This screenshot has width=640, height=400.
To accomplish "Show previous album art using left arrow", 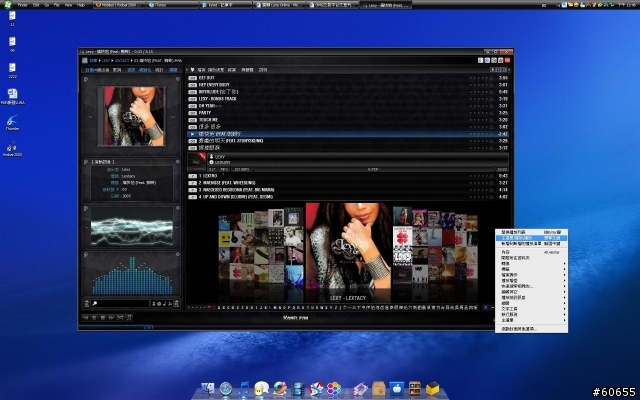I will point(91,117).
